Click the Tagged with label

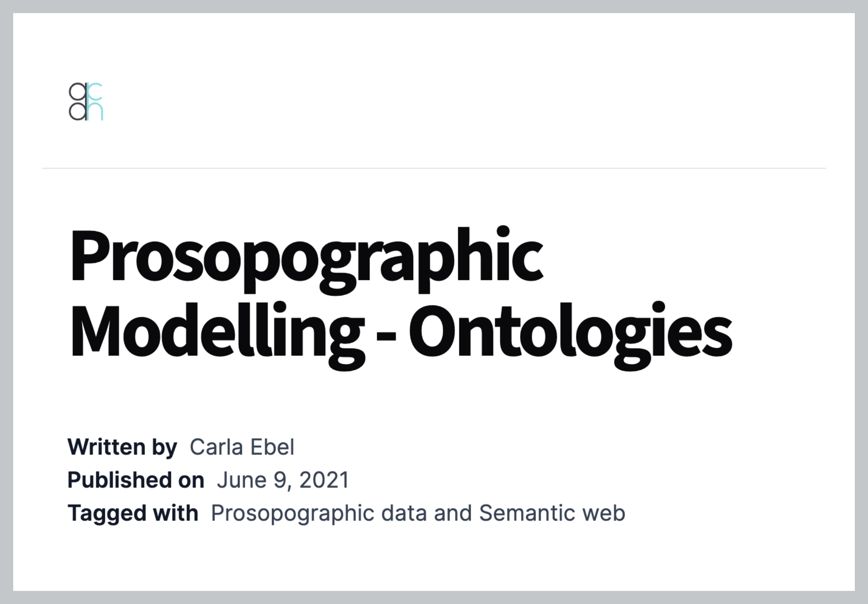click(x=133, y=514)
